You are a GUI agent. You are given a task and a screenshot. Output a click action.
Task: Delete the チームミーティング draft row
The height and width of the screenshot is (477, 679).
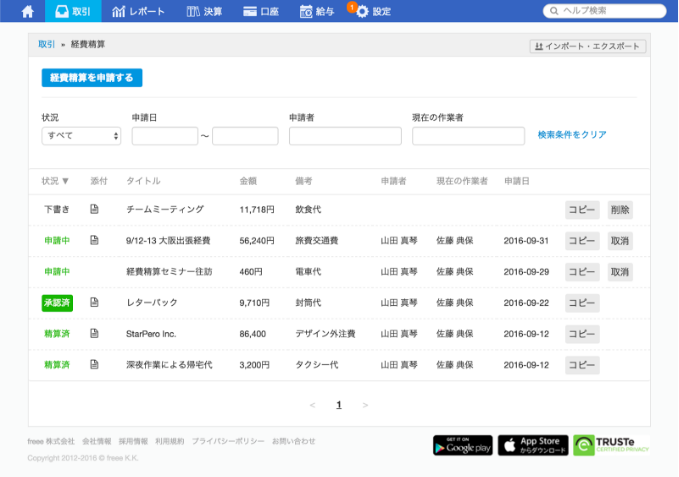pos(620,210)
